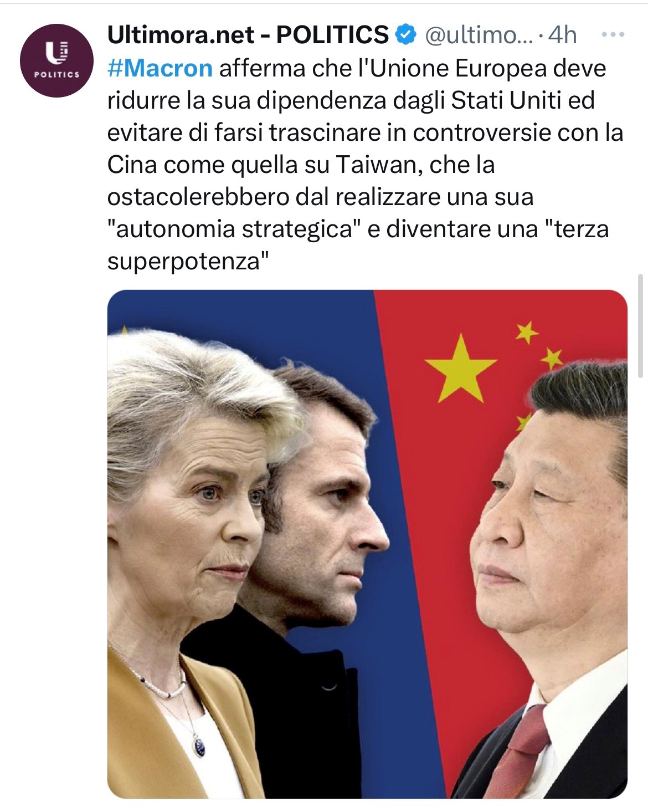The image size is (648, 812).
Task: Tap the pendant necklace in the photo
Action: point(199,744)
